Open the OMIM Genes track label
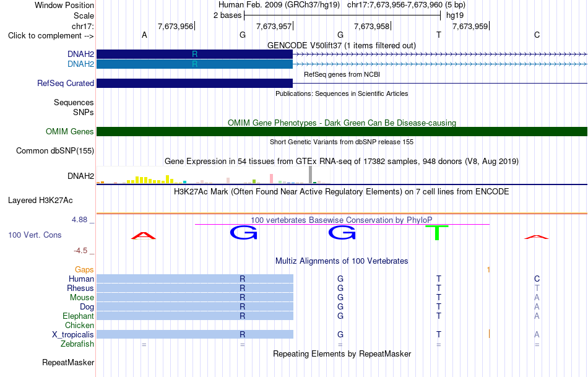The width and height of the screenshot is (588, 377). click(70, 132)
